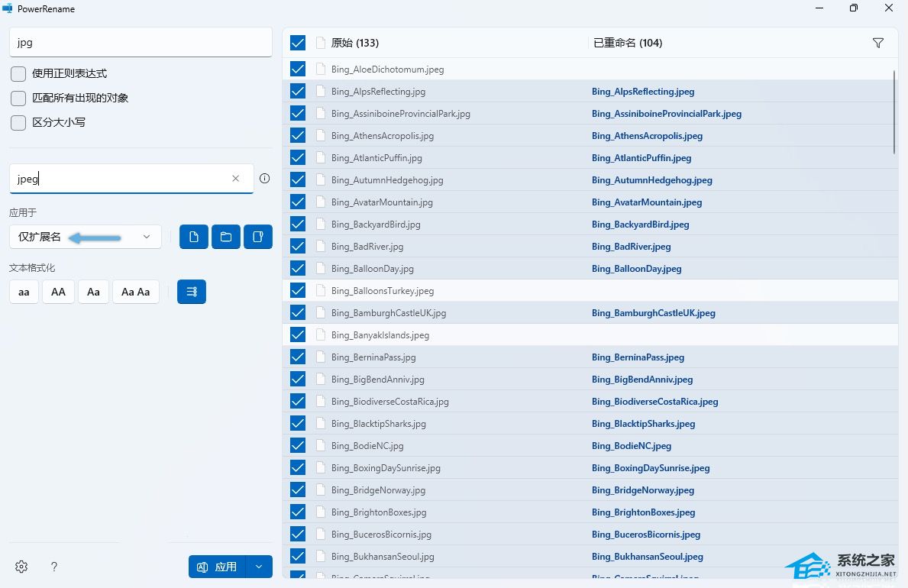Toggle the include subfolders icon button
The height and width of the screenshot is (588, 908).
(258, 237)
